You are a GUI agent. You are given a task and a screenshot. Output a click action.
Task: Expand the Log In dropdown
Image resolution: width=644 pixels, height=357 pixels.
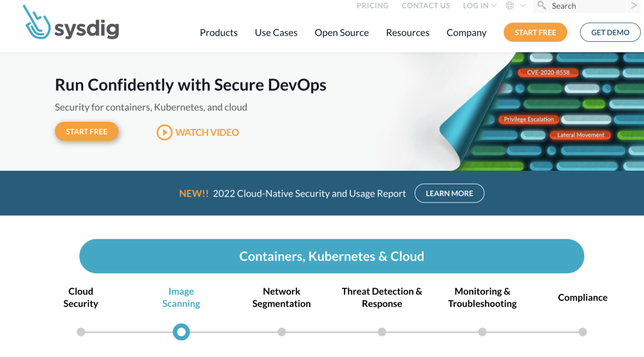coord(480,5)
